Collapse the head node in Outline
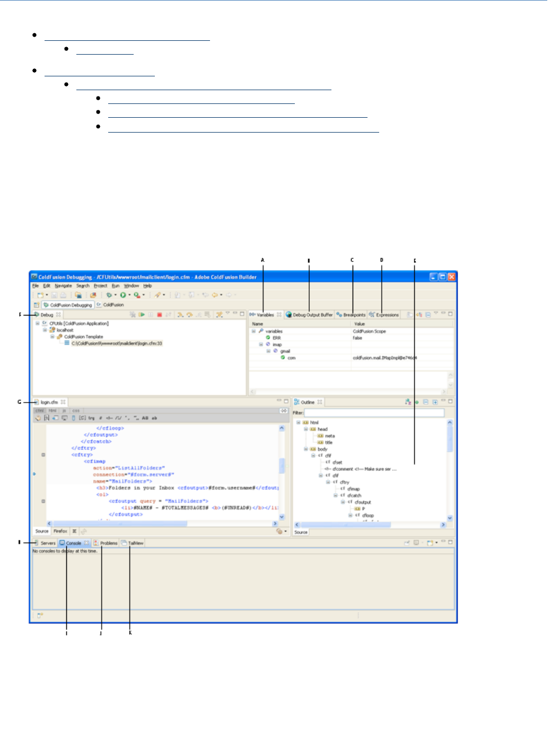 (x=306, y=429)
